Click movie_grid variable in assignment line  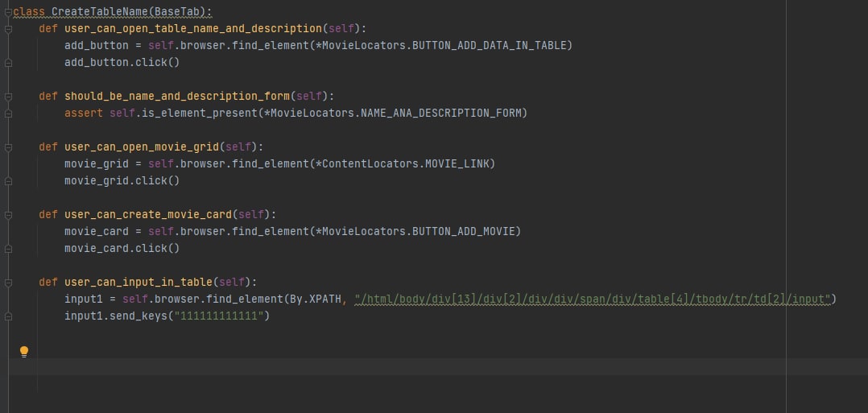tap(97, 164)
